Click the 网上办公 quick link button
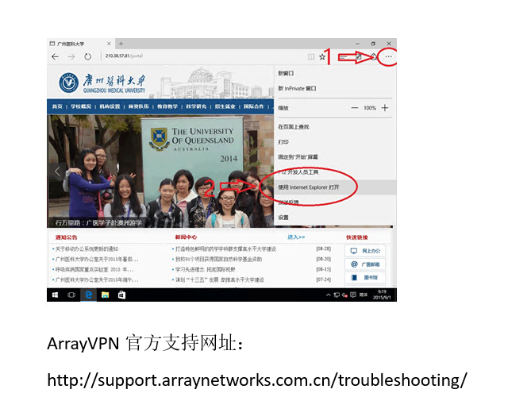 pyautogui.click(x=367, y=250)
